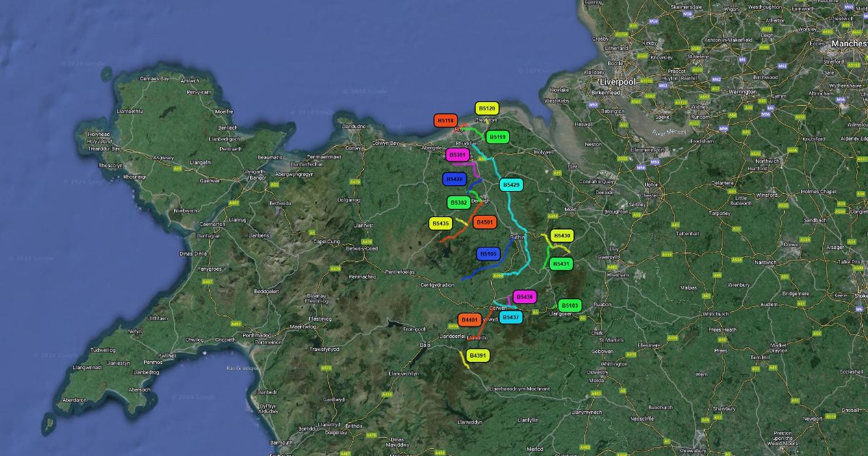The height and width of the screenshot is (456, 868).
Task: Click the yellow B5430 road marker
Action: pyautogui.click(x=562, y=236)
